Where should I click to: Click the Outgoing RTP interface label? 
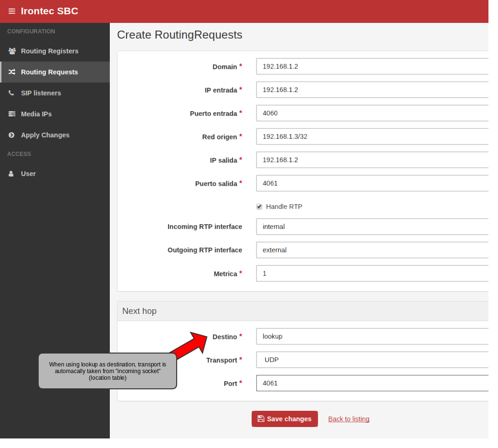[205, 250]
